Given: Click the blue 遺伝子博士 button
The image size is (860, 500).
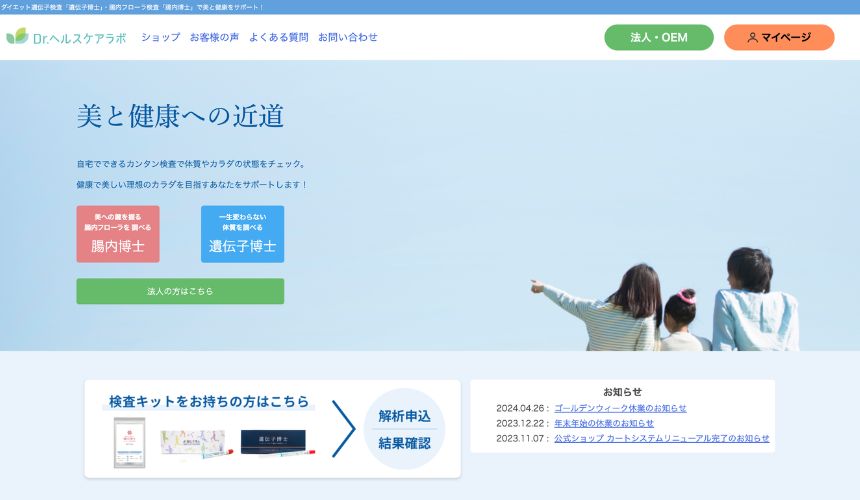Looking at the screenshot, I should click(x=242, y=234).
